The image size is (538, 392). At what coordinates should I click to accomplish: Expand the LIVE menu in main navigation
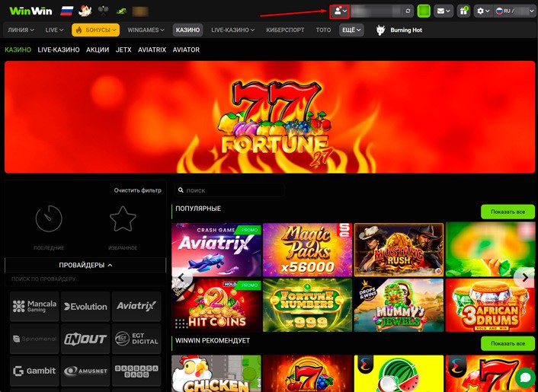(x=54, y=30)
